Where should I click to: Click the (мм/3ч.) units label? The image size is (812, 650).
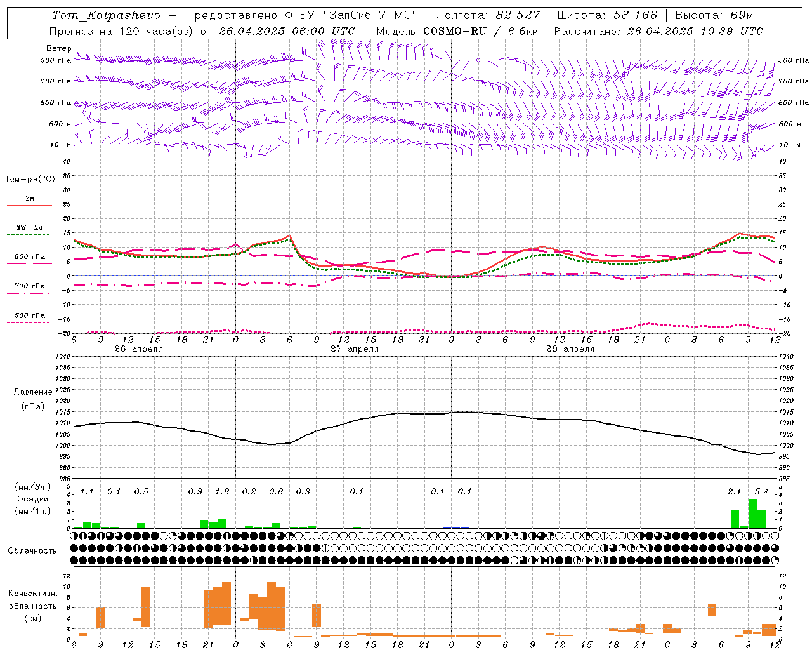click(33, 487)
